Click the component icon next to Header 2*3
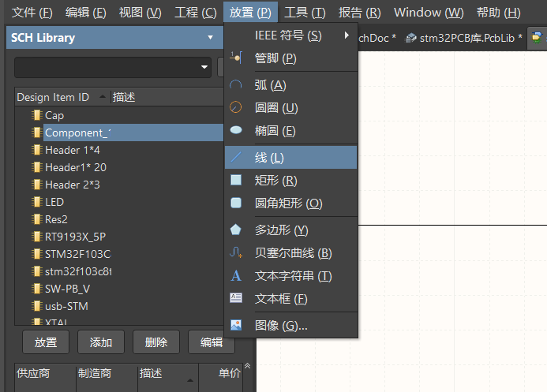This screenshot has height=392, width=547. [36, 185]
